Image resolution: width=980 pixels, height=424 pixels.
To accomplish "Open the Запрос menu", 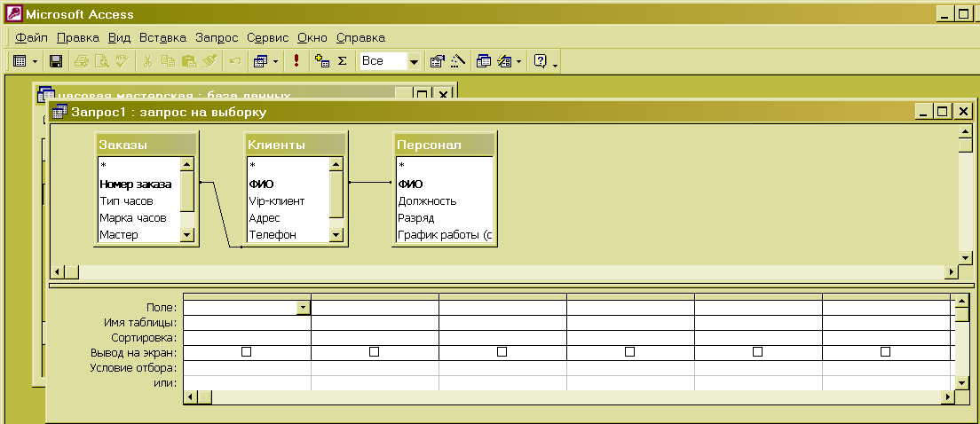I will click(x=217, y=37).
